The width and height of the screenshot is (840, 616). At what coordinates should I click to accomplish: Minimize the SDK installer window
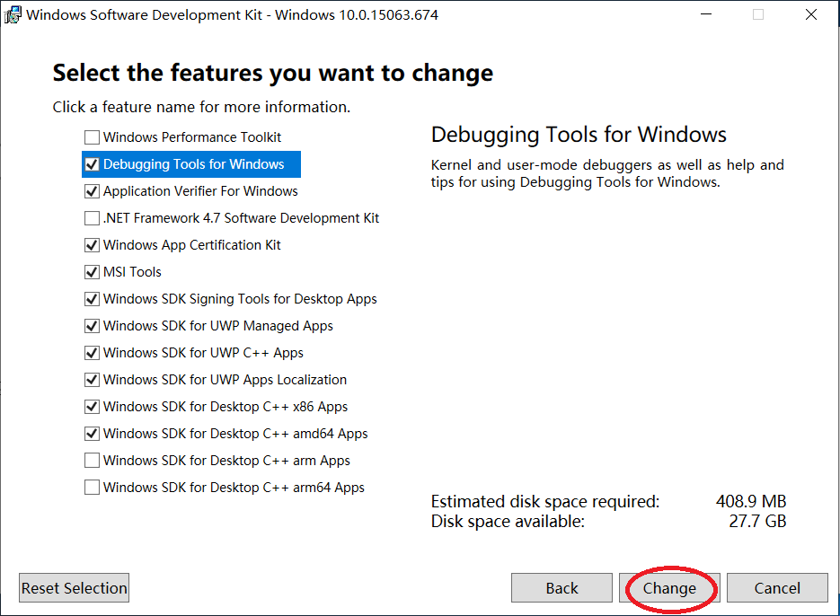(707, 14)
